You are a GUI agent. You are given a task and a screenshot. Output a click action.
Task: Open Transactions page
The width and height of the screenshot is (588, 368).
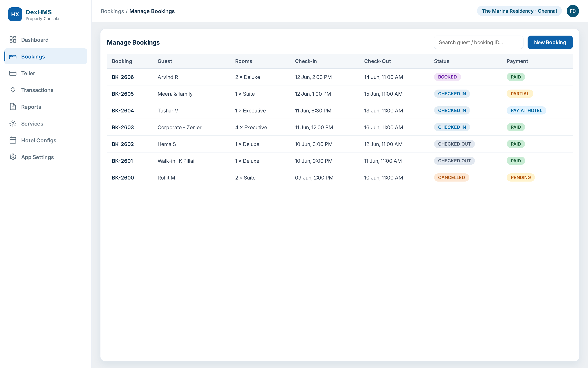(x=46, y=90)
